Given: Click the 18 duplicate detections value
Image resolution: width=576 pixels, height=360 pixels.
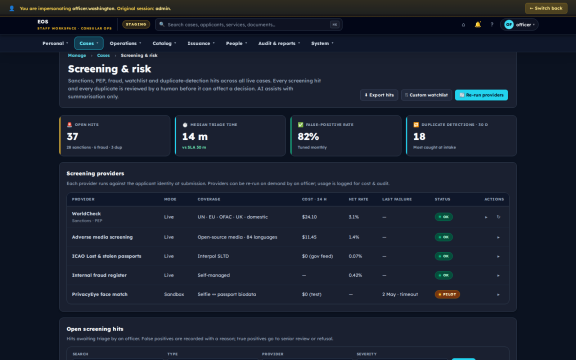Looking at the screenshot, I should 419,137.
